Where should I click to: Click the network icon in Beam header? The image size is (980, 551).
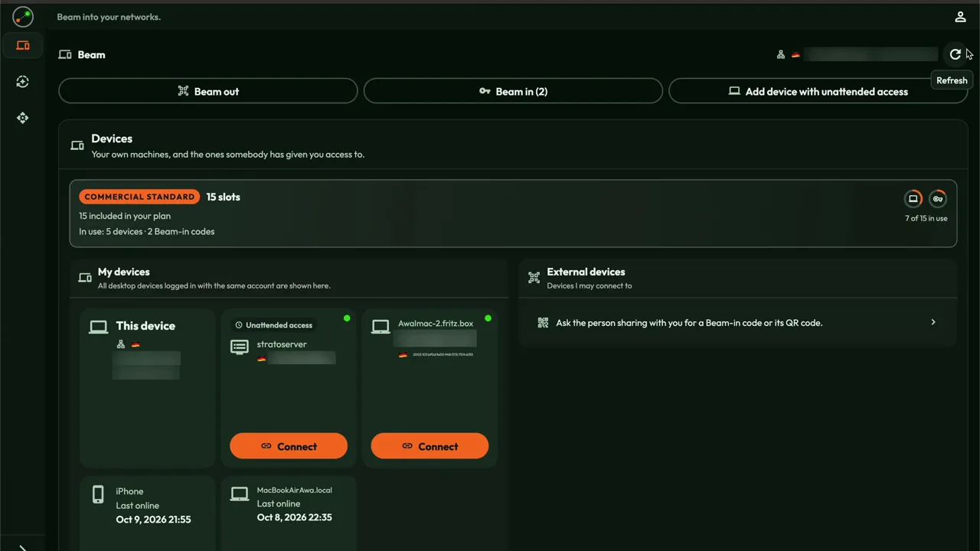point(781,54)
